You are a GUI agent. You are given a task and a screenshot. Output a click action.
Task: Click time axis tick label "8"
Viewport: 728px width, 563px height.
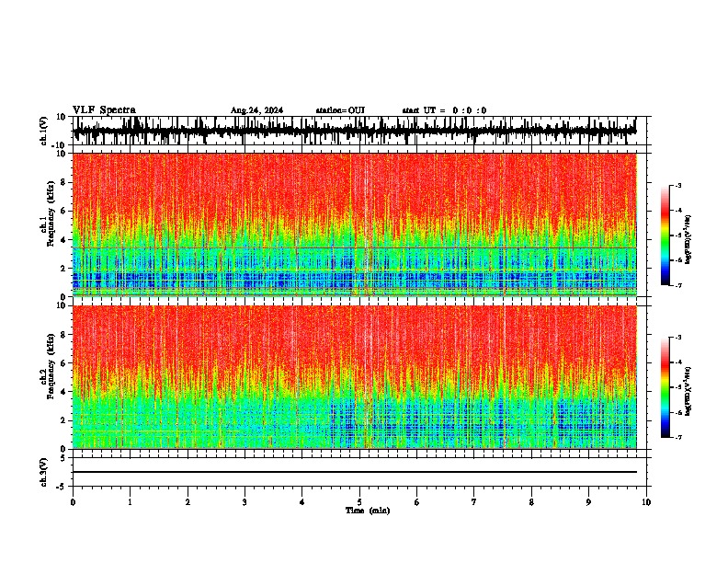(x=531, y=502)
